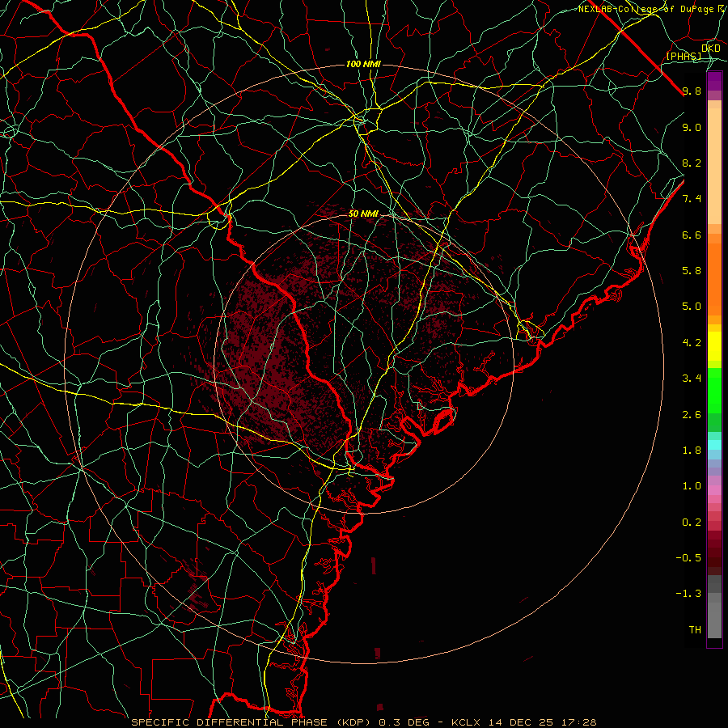This screenshot has width=728, height=728.
Task: Pick the cyan swatch beside 1.8
Action: (x=714, y=445)
